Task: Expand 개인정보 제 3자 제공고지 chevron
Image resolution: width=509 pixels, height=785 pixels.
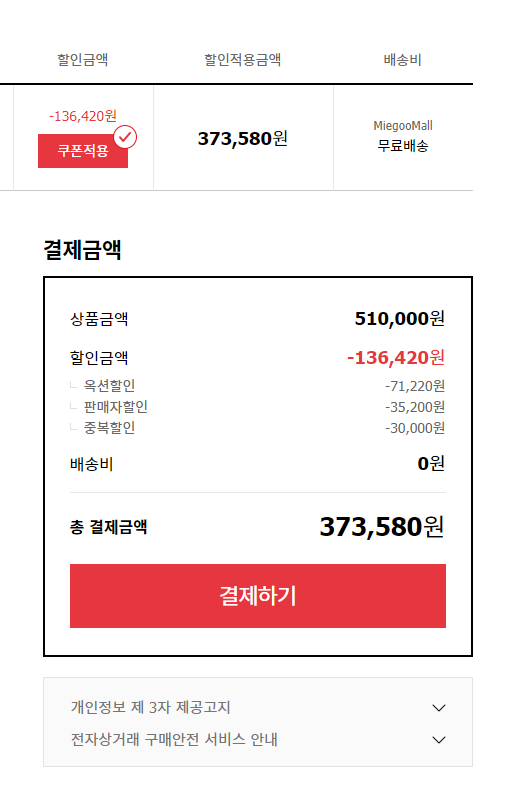Action: pyautogui.click(x=438, y=707)
